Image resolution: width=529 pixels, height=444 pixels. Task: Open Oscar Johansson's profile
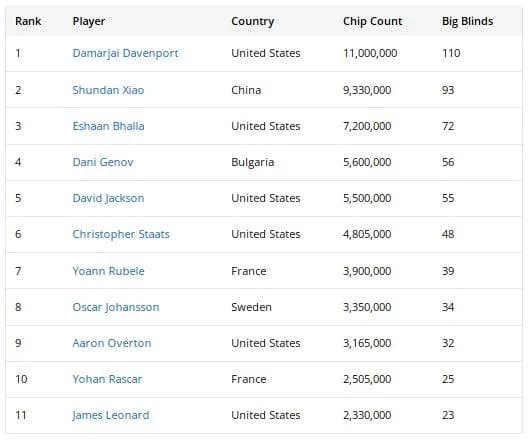[116, 307]
